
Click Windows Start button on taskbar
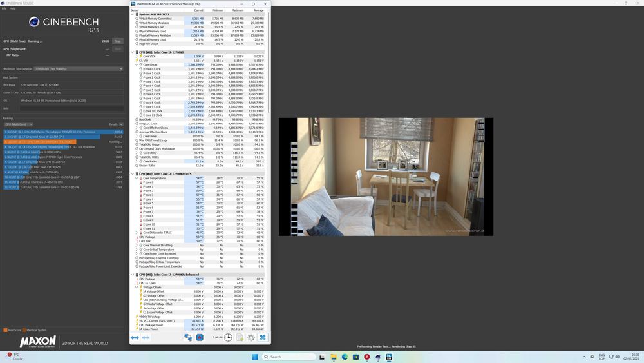(254, 357)
